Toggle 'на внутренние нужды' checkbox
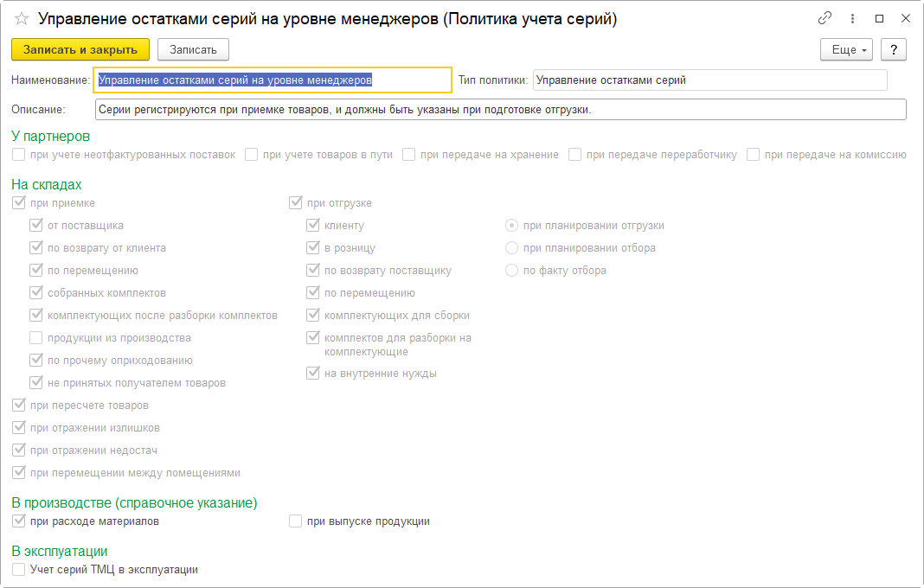Screen dimensions: 924x588 click(x=313, y=373)
